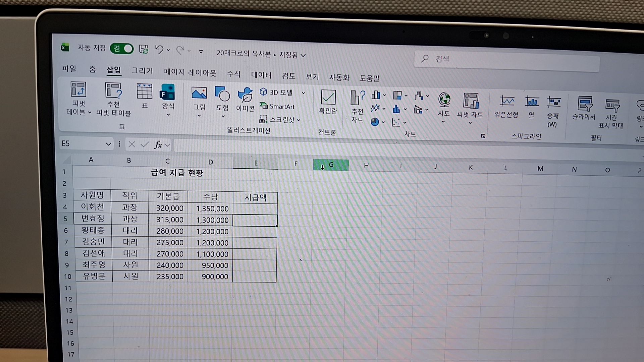The width and height of the screenshot is (644, 362).
Task: Open the Data (데이터) tab
Action: [261, 75]
